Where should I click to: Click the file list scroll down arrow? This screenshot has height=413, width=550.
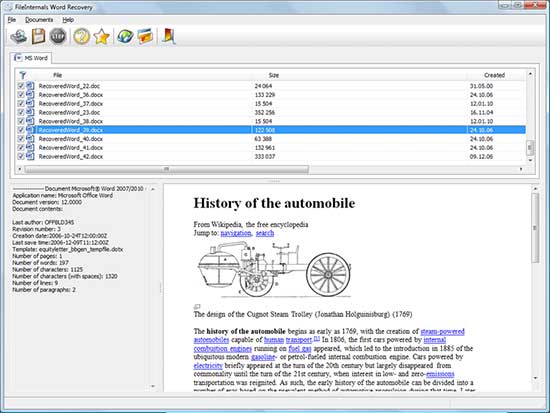tap(530, 160)
